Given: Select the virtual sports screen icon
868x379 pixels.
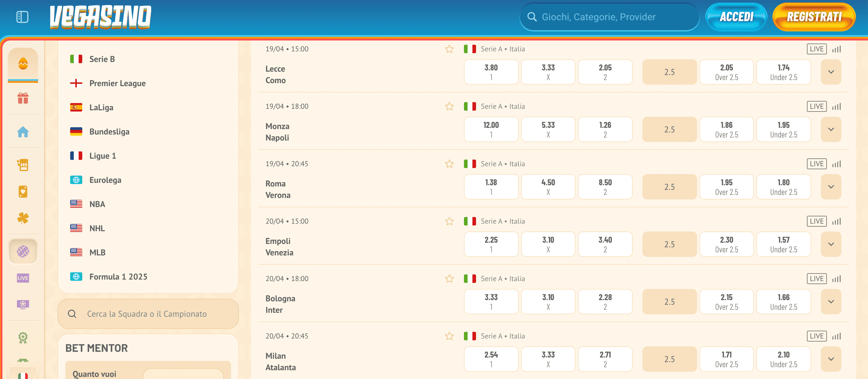Looking at the screenshot, I should click(23, 305).
